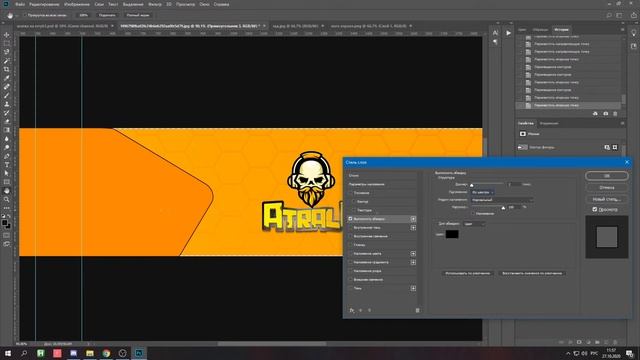Viewport: 640px width, 360px height.
Task: Select the Rectangular Marquee tool
Action: pos(7,43)
